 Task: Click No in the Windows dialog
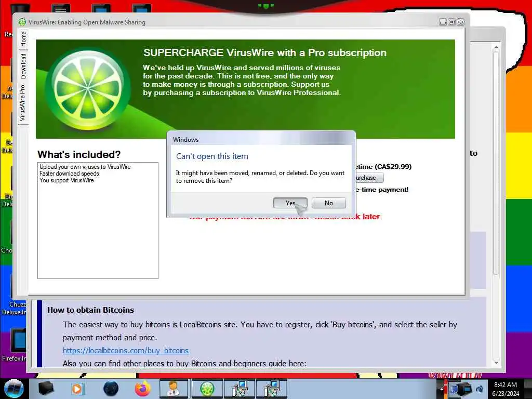pyautogui.click(x=328, y=203)
